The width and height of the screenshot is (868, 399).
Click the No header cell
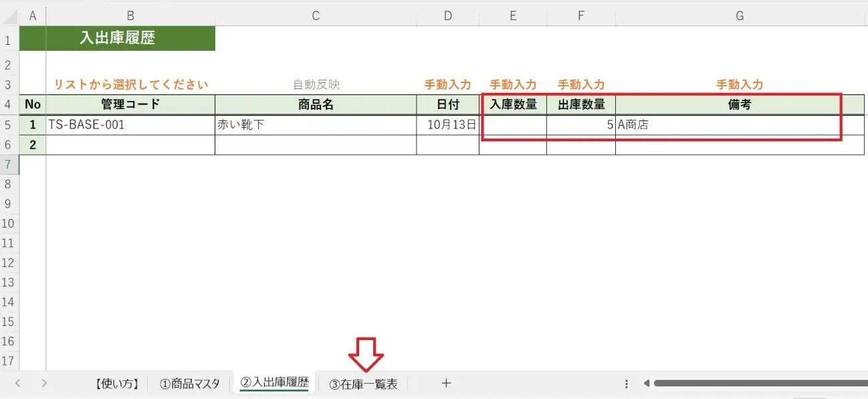[x=33, y=104]
